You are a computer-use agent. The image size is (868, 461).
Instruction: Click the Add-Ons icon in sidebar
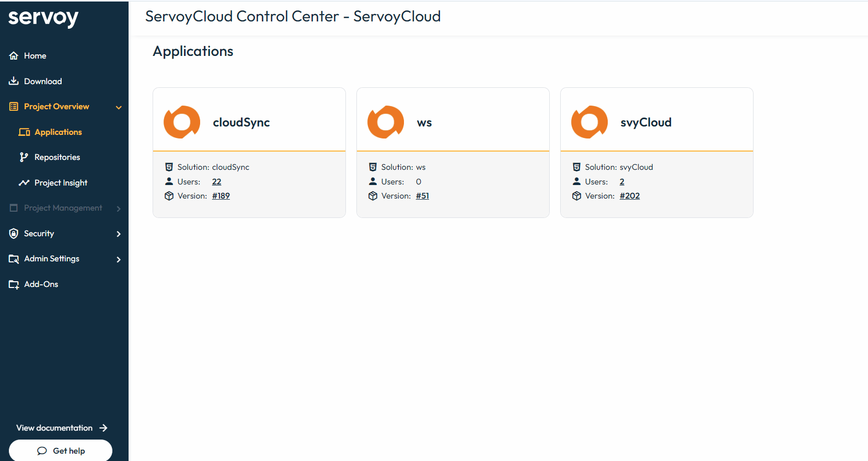click(14, 284)
